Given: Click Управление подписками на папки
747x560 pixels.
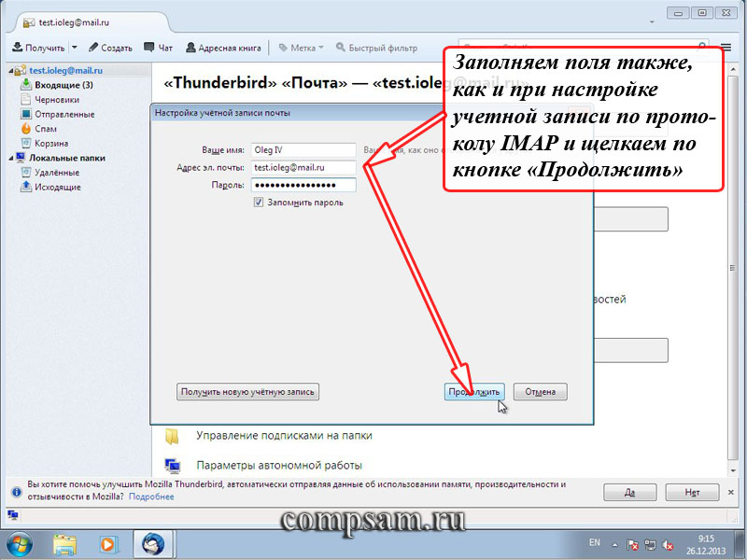Looking at the screenshot, I should (285, 436).
